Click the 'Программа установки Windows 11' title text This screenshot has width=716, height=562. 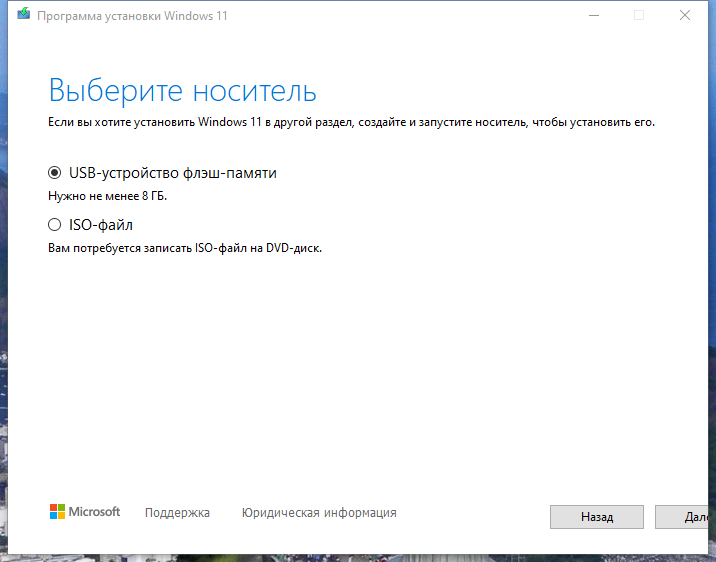(132, 16)
